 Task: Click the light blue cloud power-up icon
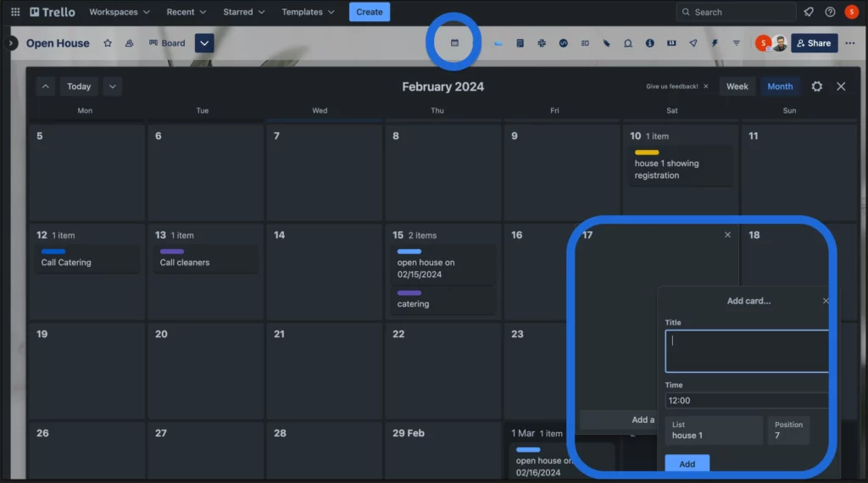498,43
